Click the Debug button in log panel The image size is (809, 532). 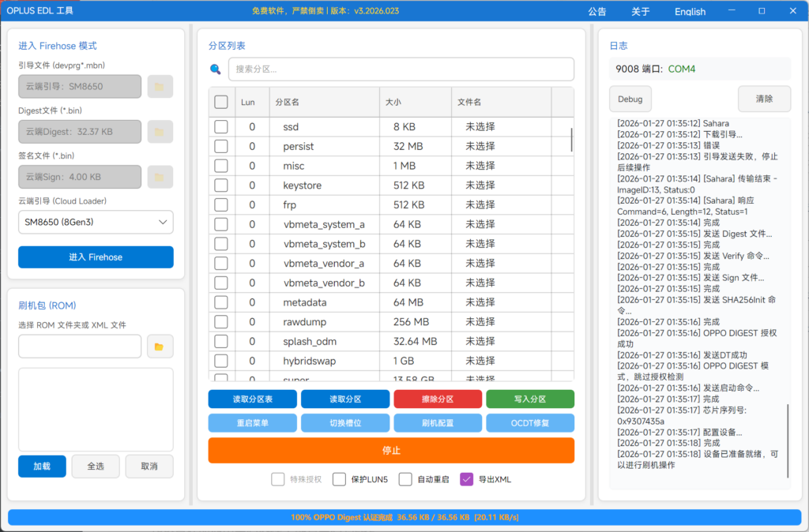coord(630,99)
